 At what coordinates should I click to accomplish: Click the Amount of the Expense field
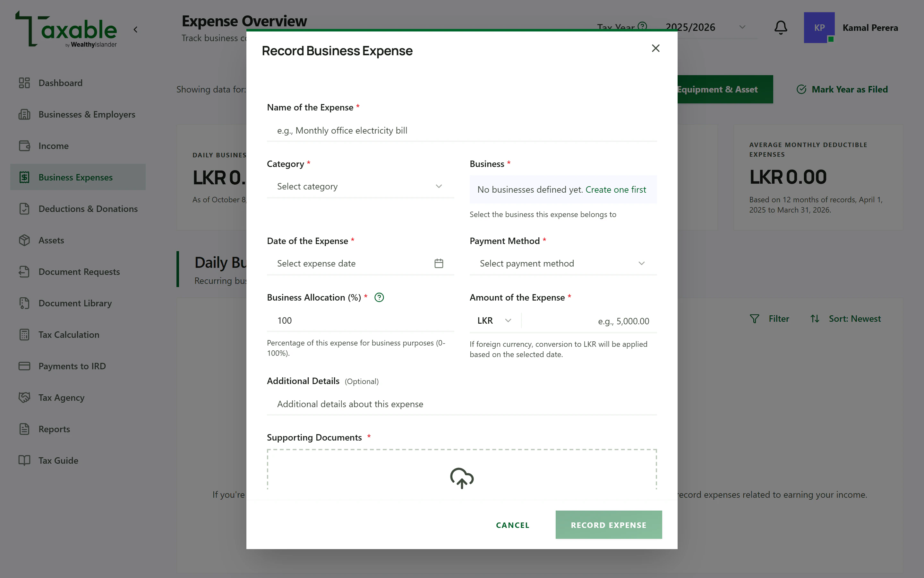pyautogui.click(x=588, y=321)
